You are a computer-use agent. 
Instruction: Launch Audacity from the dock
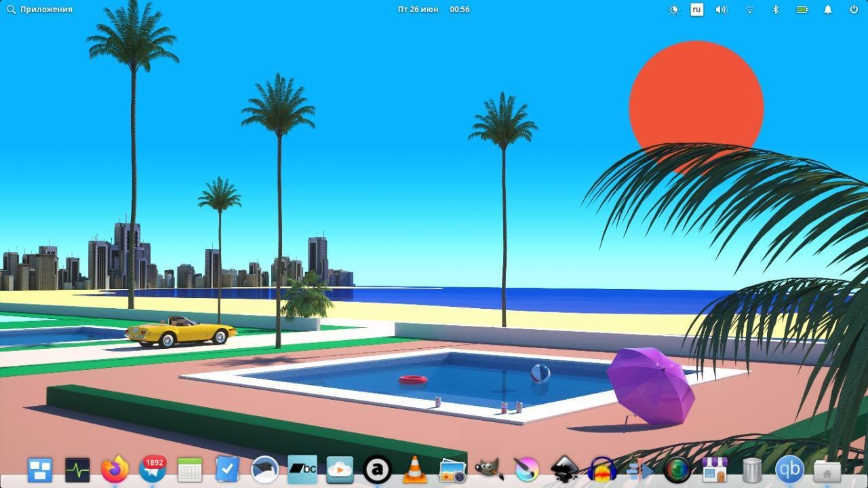602,469
